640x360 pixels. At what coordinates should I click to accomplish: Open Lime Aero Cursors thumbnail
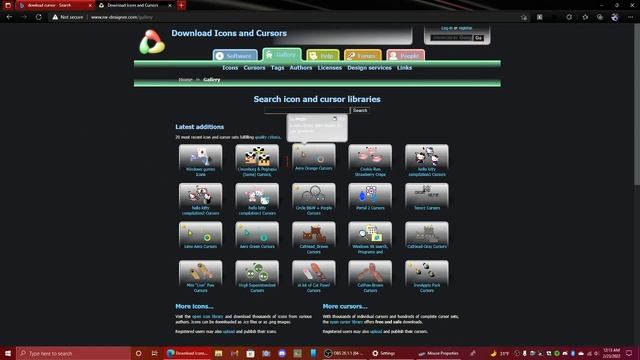pos(200,236)
